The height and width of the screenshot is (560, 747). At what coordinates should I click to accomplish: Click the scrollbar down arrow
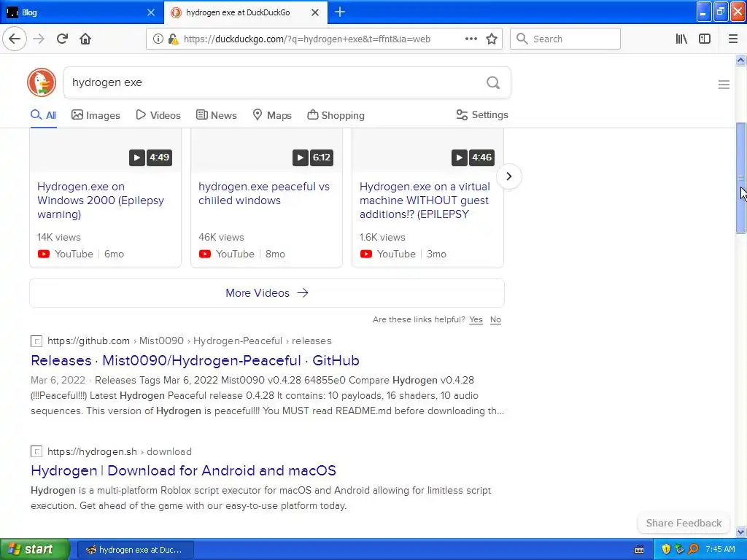pos(740,532)
